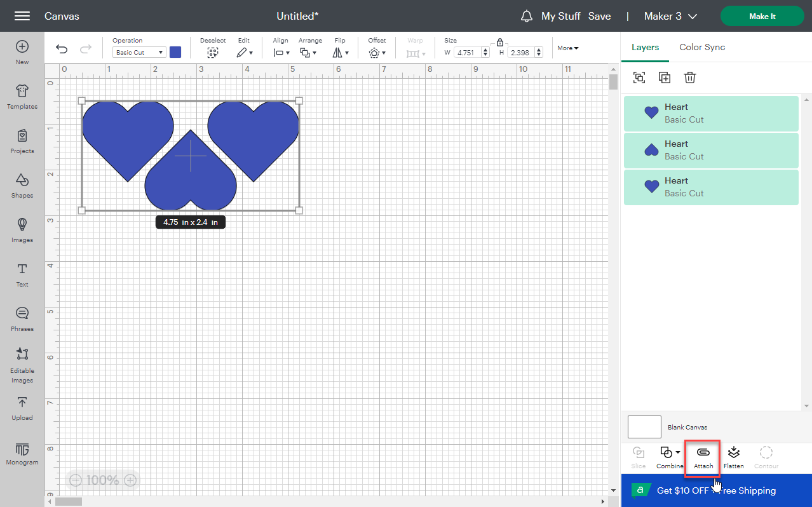The image size is (812, 507).
Task: Click the Undo arrow
Action: tap(62, 50)
